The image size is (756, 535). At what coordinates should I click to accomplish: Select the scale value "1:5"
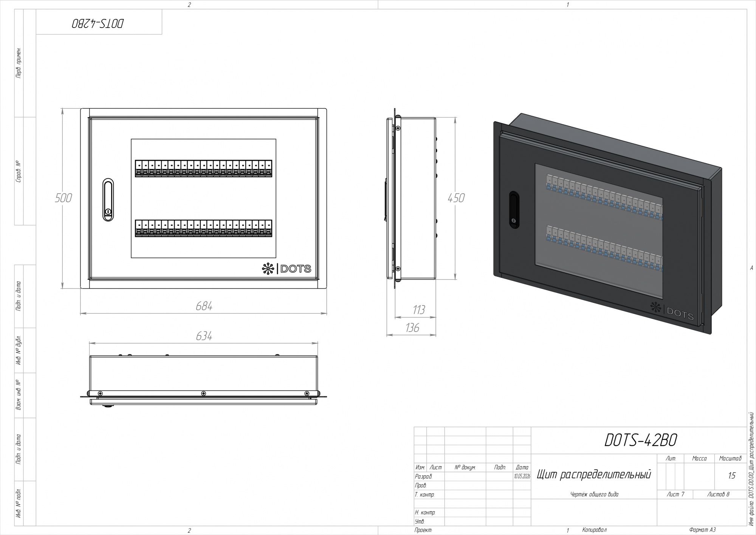click(x=732, y=476)
